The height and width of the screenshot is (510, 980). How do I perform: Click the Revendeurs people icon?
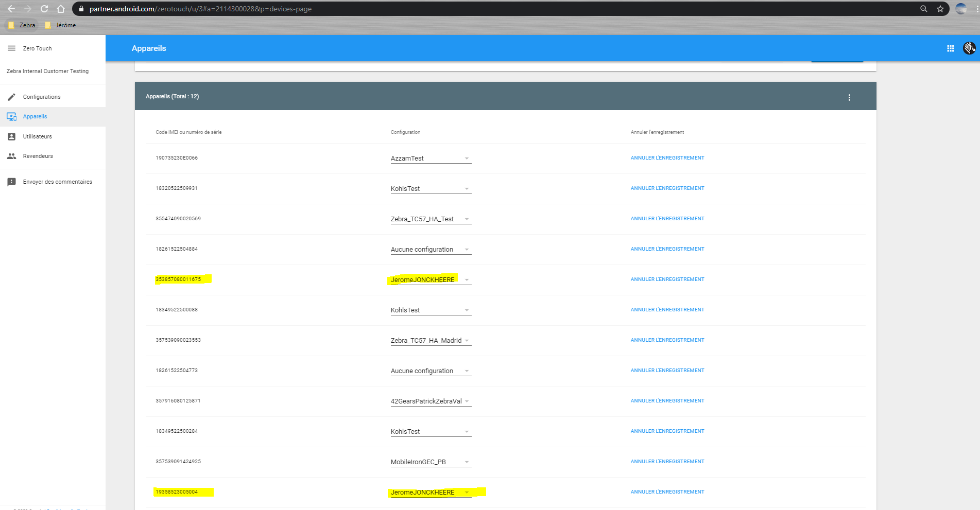pos(11,156)
